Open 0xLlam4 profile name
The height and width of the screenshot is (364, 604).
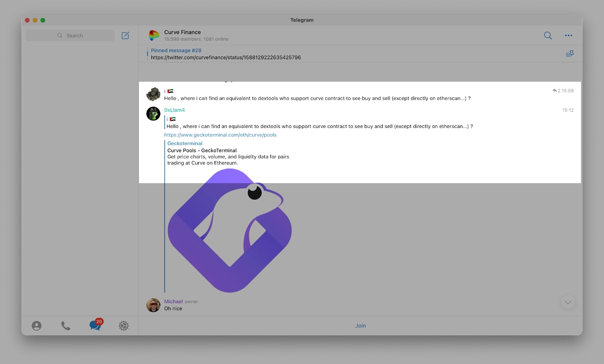(x=174, y=110)
